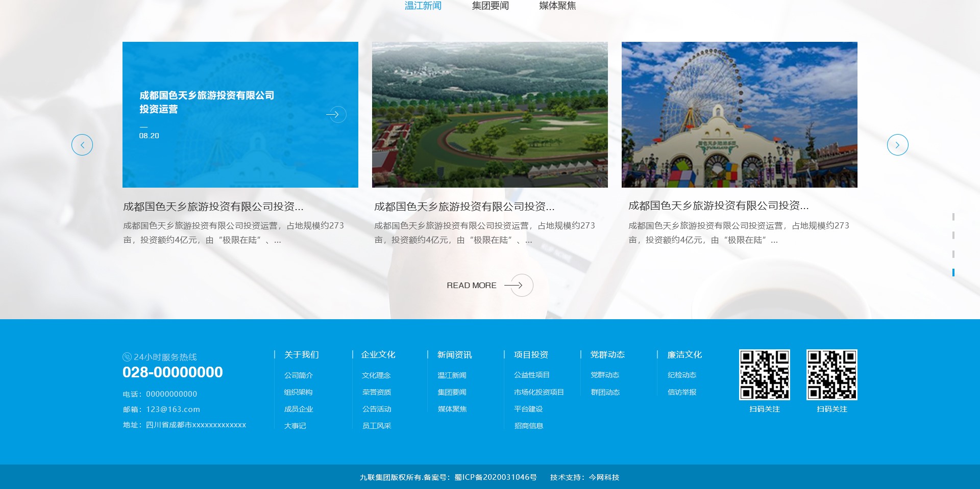Open 公司简介 footer link
Image resolution: width=980 pixels, height=489 pixels.
click(x=299, y=375)
